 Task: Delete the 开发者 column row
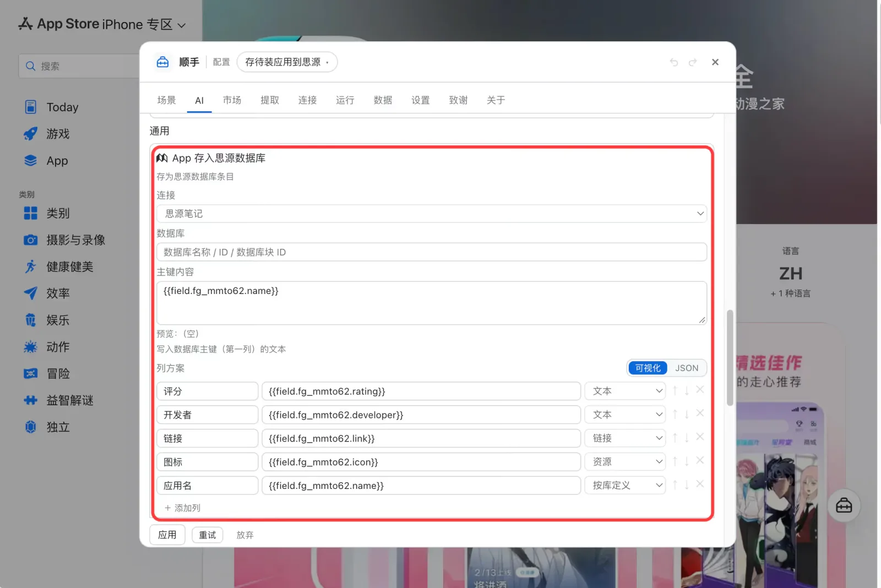coord(700,413)
